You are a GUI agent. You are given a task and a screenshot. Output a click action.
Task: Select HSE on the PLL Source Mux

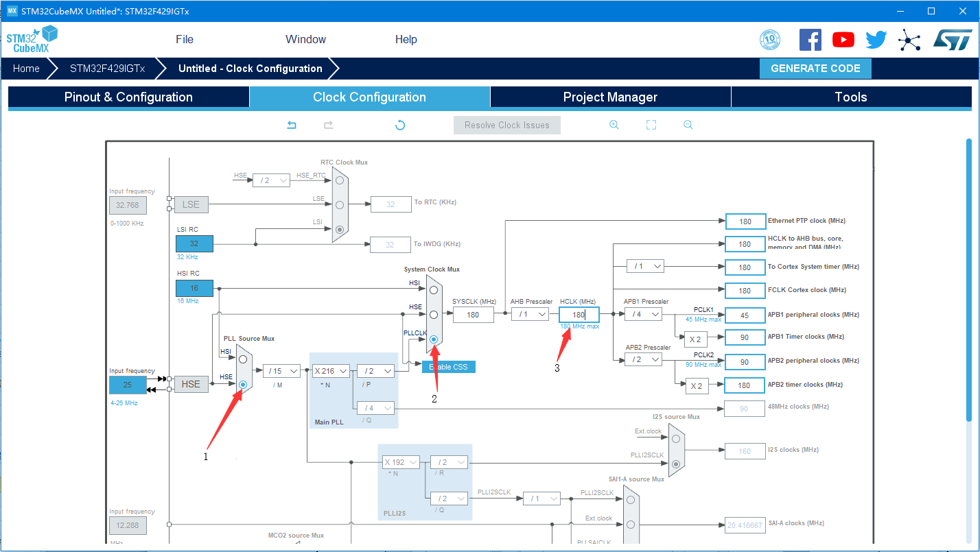point(243,385)
